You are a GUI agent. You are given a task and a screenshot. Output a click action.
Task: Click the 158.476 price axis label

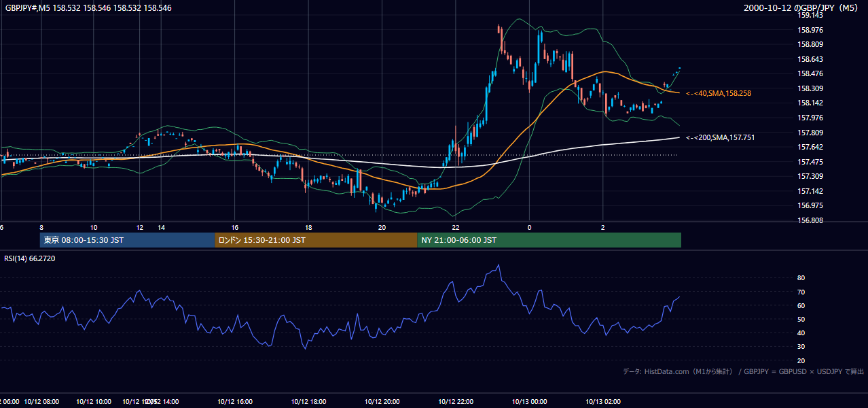coord(810,73)
